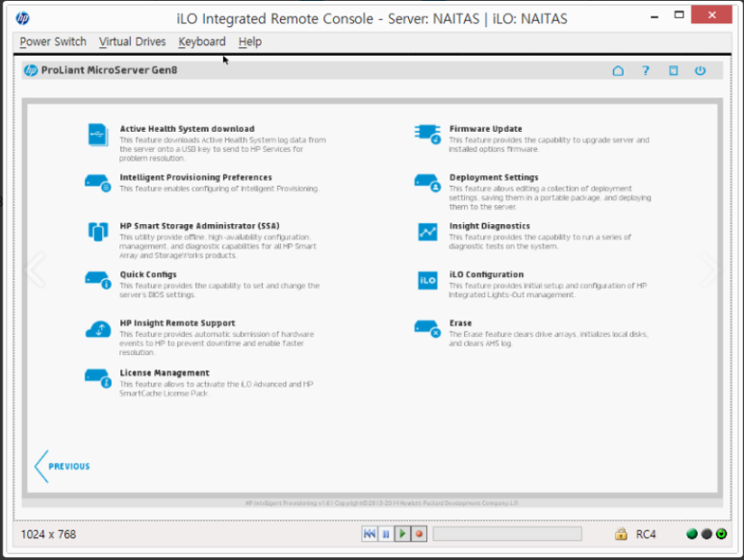Click the Erase drive icon
Viewport: 744px width, 560px height.
point(427,329)
